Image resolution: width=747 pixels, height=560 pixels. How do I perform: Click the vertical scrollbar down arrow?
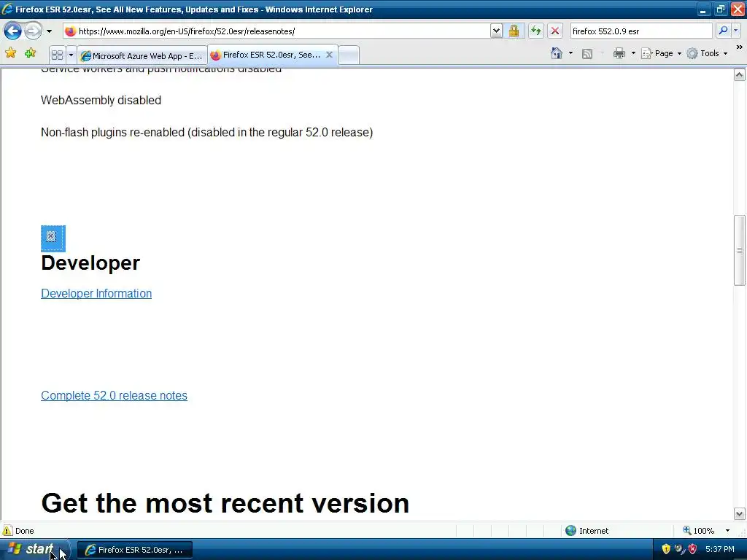tap(740, 514)
